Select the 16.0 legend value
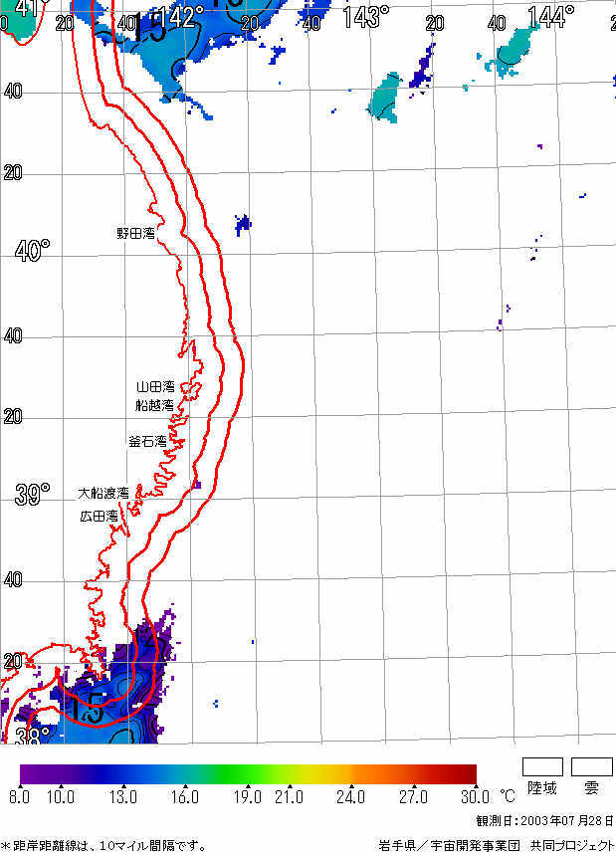This screenshot has width=616, height=854. pyautogui.click(x=185, y=797)
